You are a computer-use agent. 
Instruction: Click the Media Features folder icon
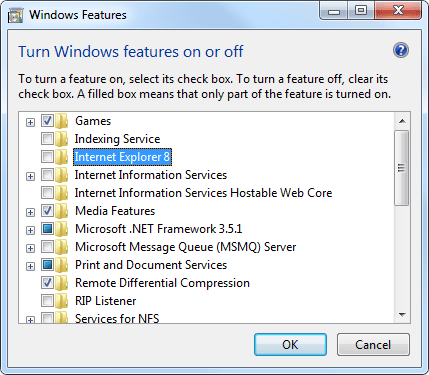62,211
